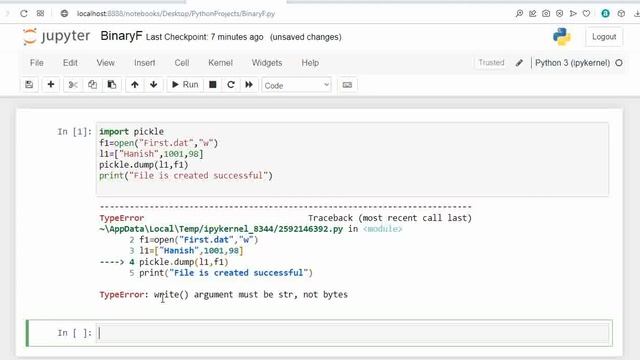Open the Code cell type dropdown
This screenshot has width=640, height=360.
pos(296,85)
